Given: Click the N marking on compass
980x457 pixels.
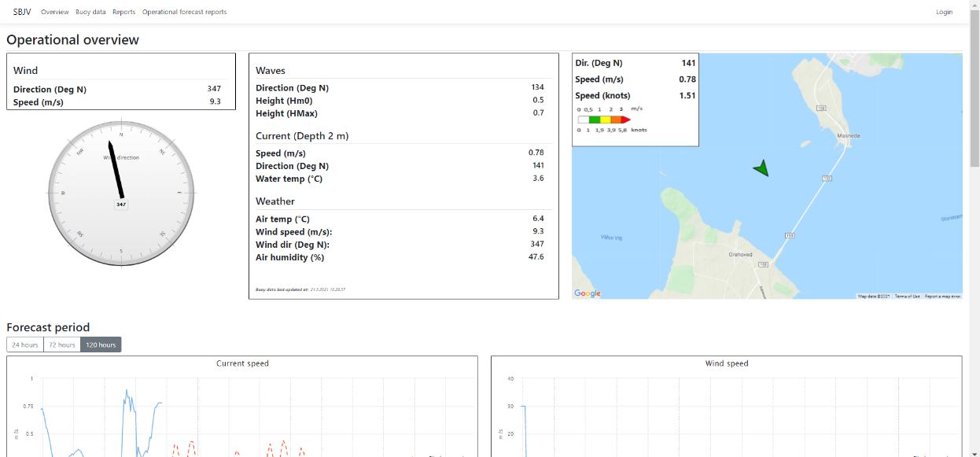Looking at the screenshot, I should tap(121, 135).
